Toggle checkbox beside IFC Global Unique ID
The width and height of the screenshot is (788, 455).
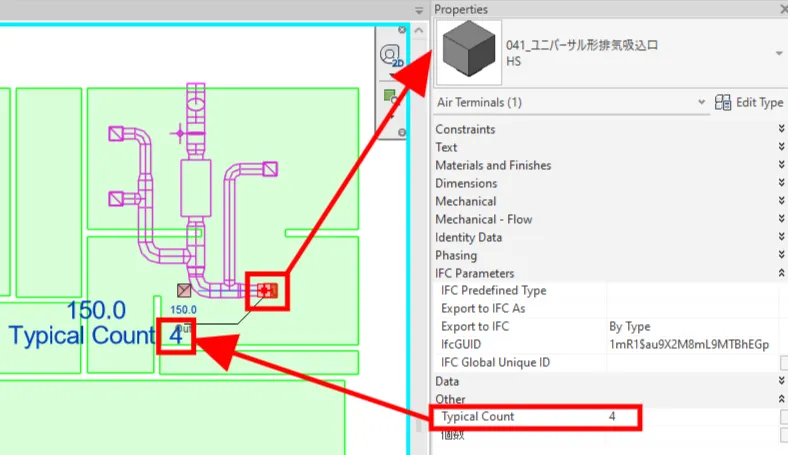(784, 362)
